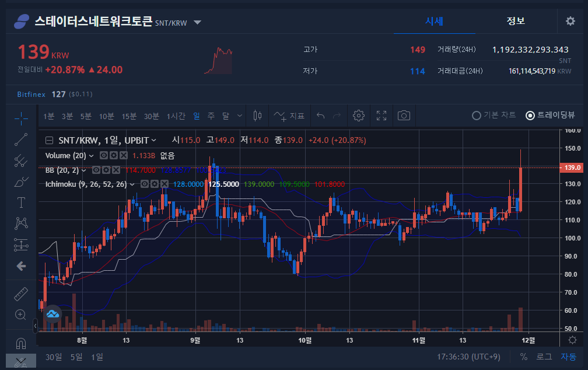Click the TradingView cloud logo on chart
The width and height of the screenshot is (588, 370).
coord(52,314)
